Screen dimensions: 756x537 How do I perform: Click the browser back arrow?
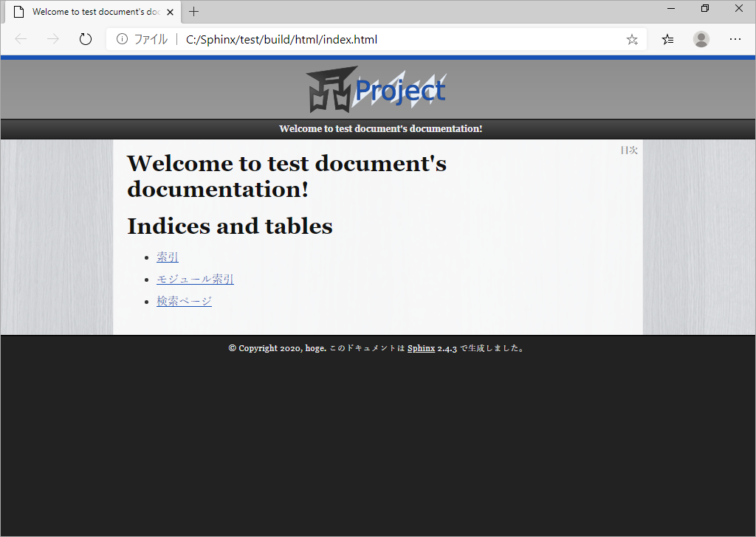click(21, 39)
